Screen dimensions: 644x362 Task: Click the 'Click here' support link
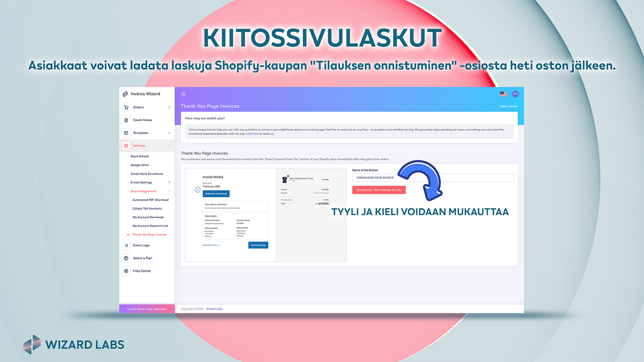253,134
